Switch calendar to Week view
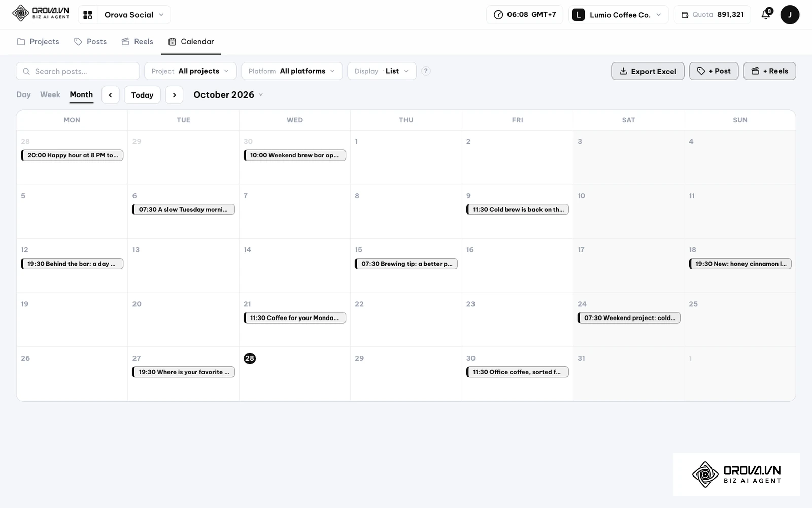This screenshot has height=508, width=812. pyautogui.click(x=50, y=94)
